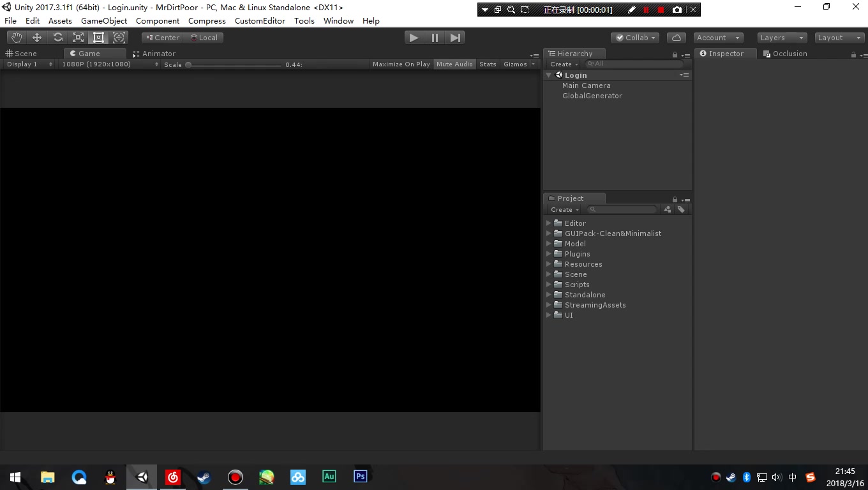
Task: Open the CustomEditor menu
Action: coord(260,20)
